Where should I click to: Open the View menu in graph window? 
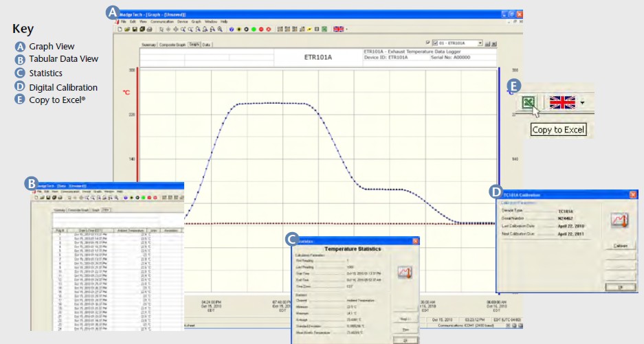pos(143,21)
